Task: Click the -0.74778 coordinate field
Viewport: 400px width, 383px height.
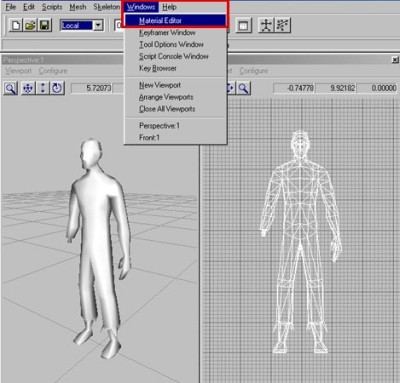Action: (x=294, y=88)
